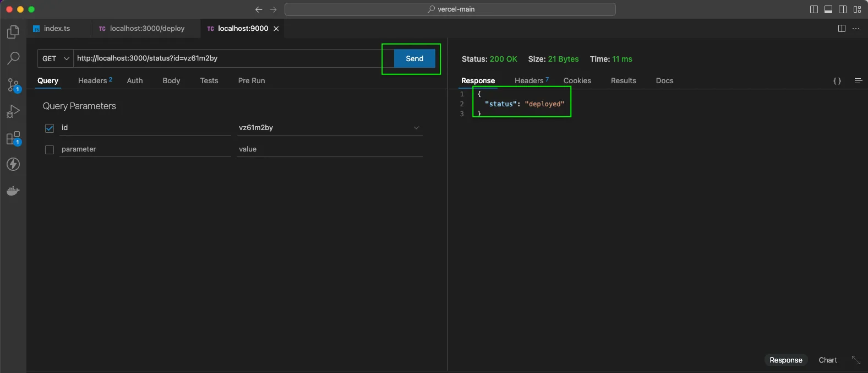Click the 200 OK status text
The width and height of the screenshot is (868, 373).
tap(504, 59)
